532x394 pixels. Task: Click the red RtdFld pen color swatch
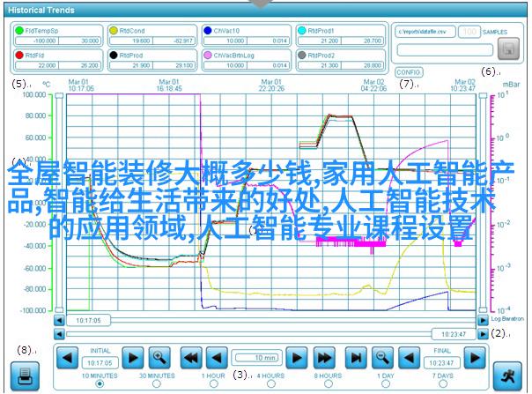(19, 55)
